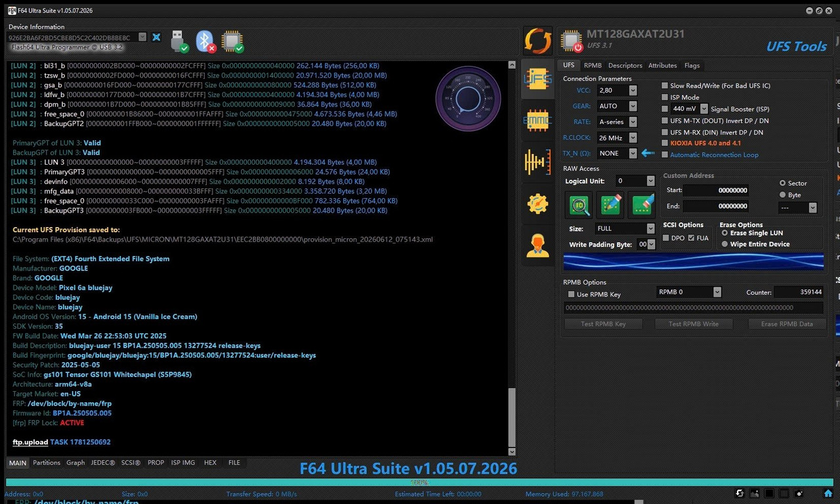840x504 pixels.
Task: Open the EMMC module in sidebar
Action: [x=537, y=119]
